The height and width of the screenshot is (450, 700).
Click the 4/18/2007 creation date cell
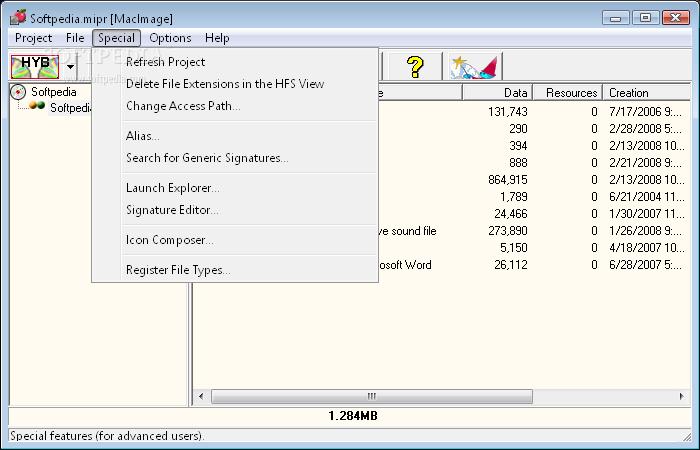click(x=647, y=248)
